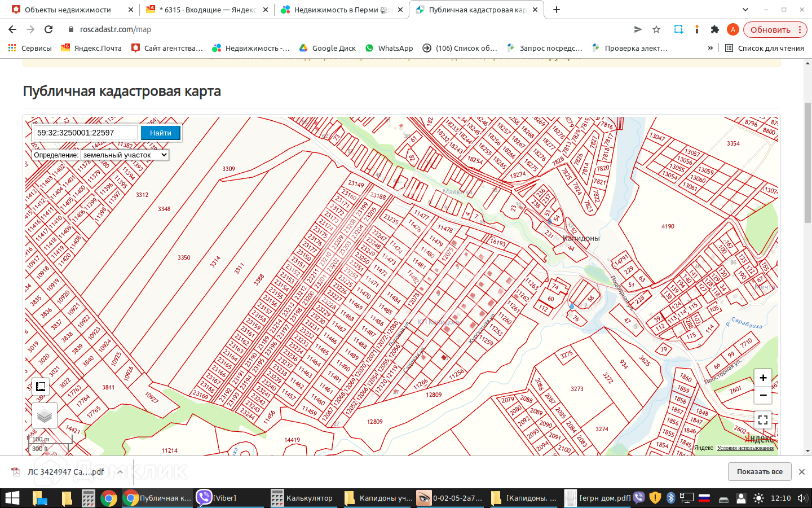Click the cadastral number input field
The height and width of the screenshot is (508, 812).
point(85,133)
